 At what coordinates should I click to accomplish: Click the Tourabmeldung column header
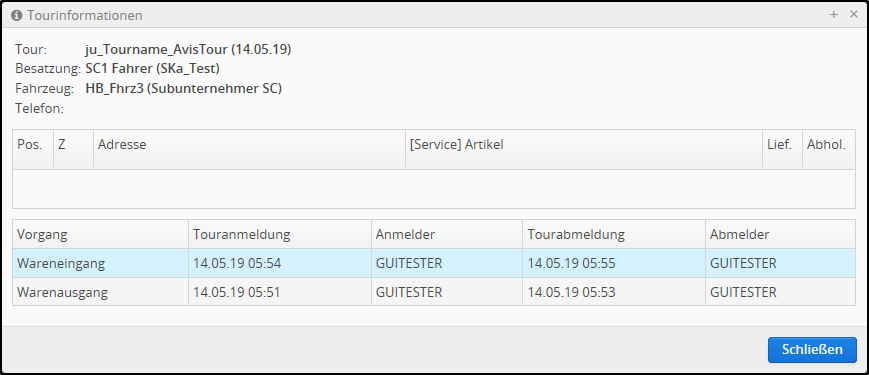pyautogui.click(x=614, y=234)
